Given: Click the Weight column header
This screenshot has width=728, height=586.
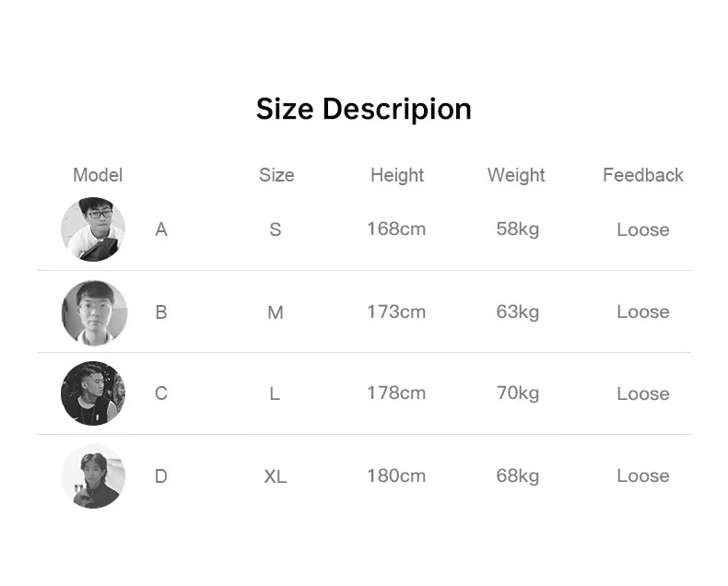Looking at the screenshot, I should pos(516,175).
